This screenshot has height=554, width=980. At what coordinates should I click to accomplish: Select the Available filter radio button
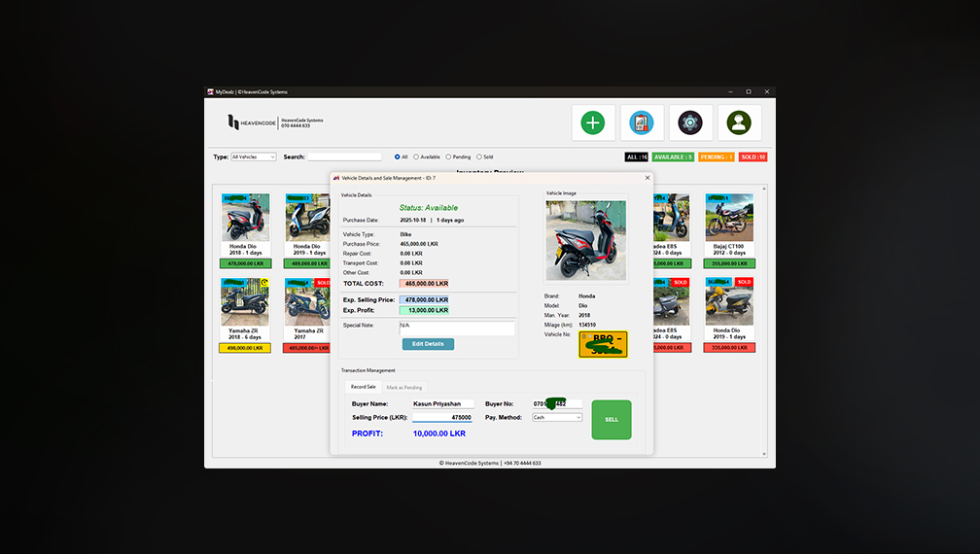pyautogui.click(x=417, y=156)
